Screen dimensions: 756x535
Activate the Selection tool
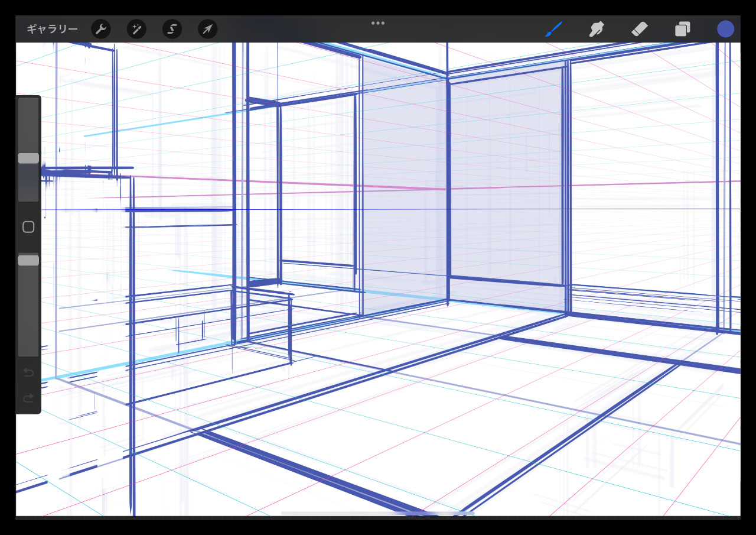(x=172, y=29)
